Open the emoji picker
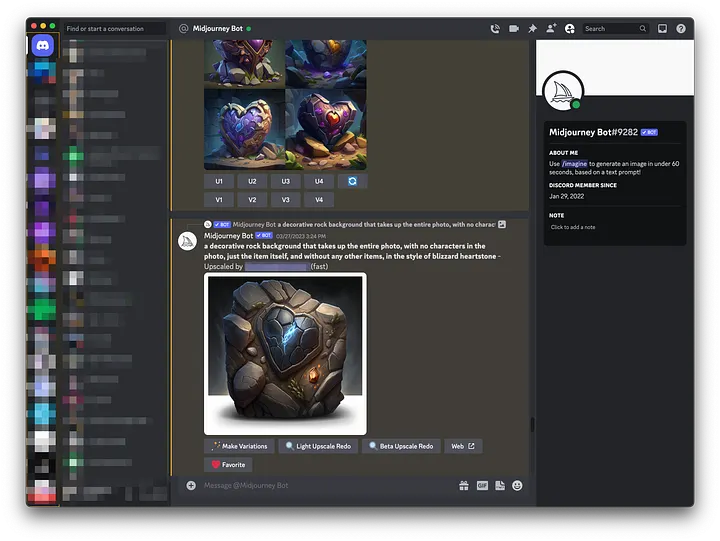Viewport: 720px width, 541px height. (517, 485)
